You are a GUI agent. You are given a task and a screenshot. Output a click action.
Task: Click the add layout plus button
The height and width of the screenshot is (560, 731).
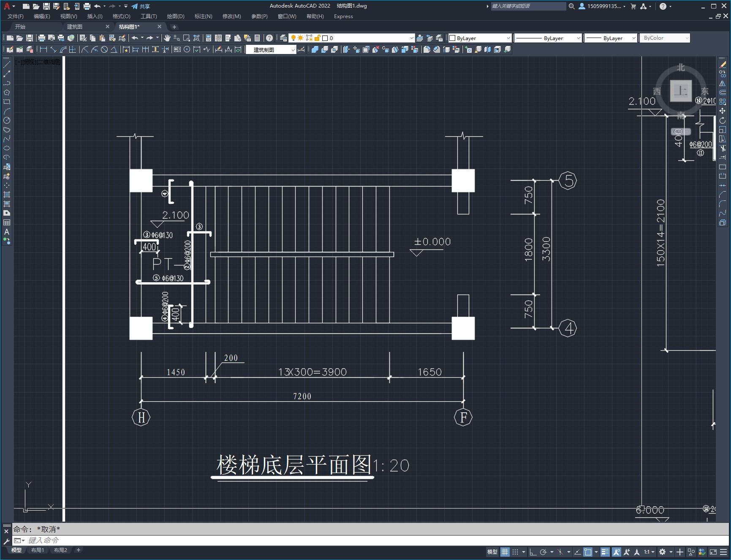pyautogui.click(x=78, y=550)
